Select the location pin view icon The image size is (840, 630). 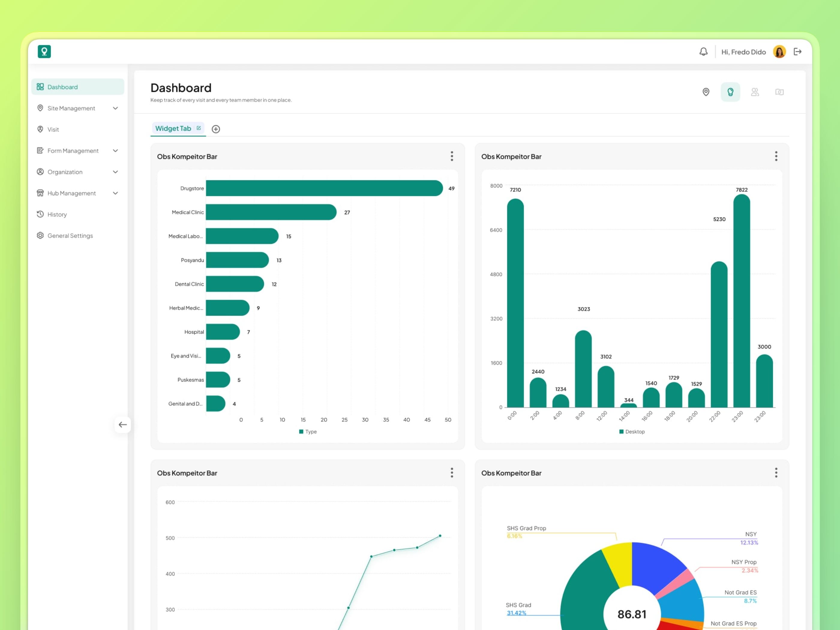(x=706, y=92)
